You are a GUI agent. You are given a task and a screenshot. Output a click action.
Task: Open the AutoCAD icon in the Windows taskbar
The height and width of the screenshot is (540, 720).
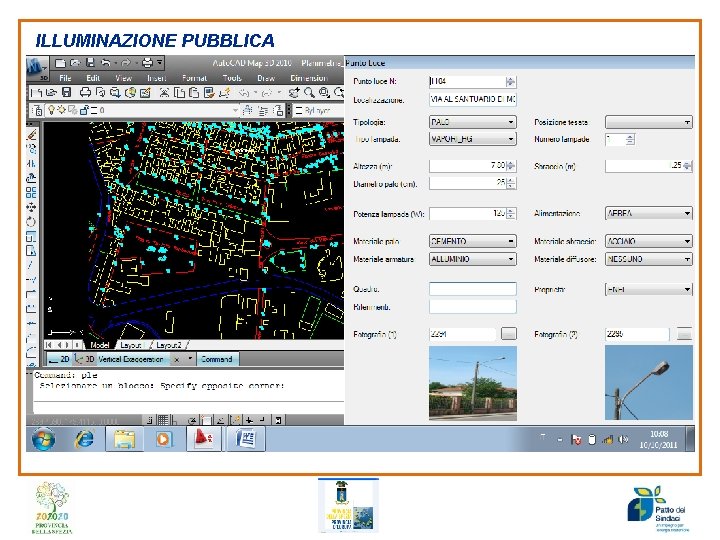[x=203, y=439]
